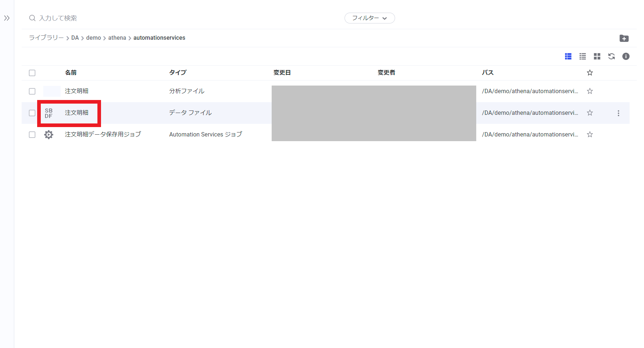Show the information panel
This screenshot has width=644, height=348.
click(x=626, y=56)
